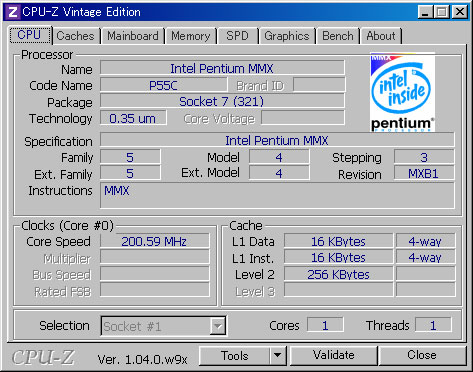Click the Revision value MXB1
This screenshot has width=473, height=372.
[x=424, y=173]
